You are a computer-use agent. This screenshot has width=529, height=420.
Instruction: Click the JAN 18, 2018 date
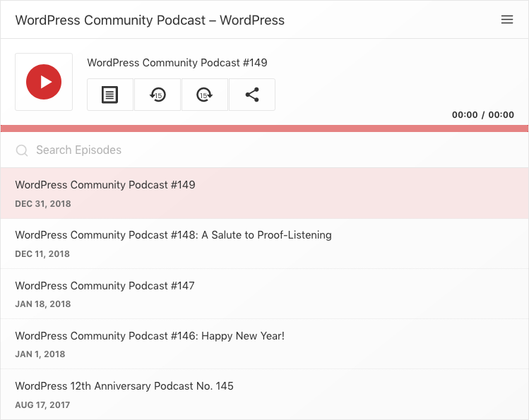tap(43, 304)
